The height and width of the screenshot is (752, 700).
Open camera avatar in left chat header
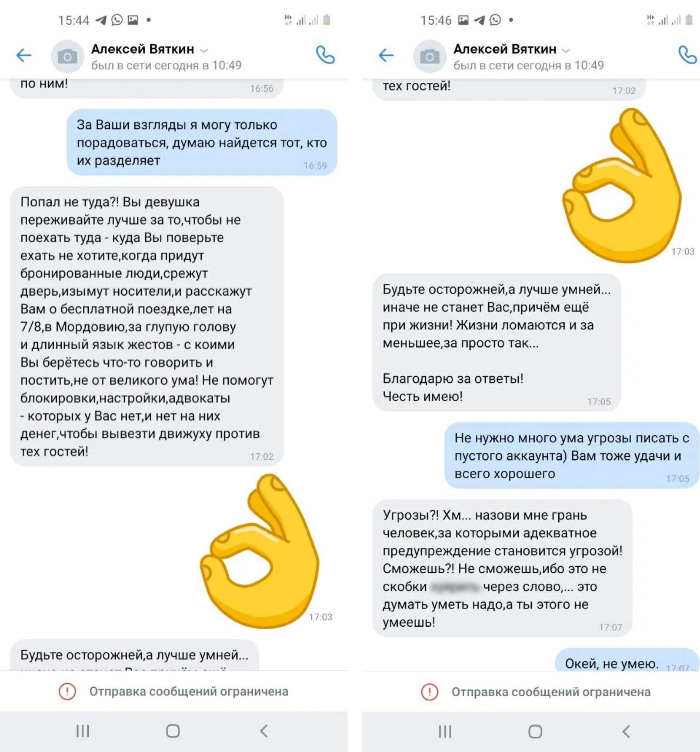coord(68,56)
